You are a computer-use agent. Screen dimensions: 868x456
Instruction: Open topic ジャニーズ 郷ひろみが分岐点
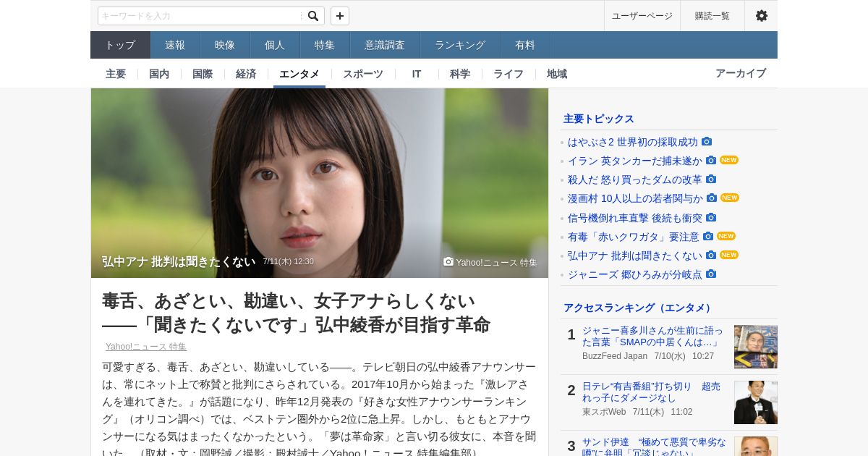click(635, 274)
